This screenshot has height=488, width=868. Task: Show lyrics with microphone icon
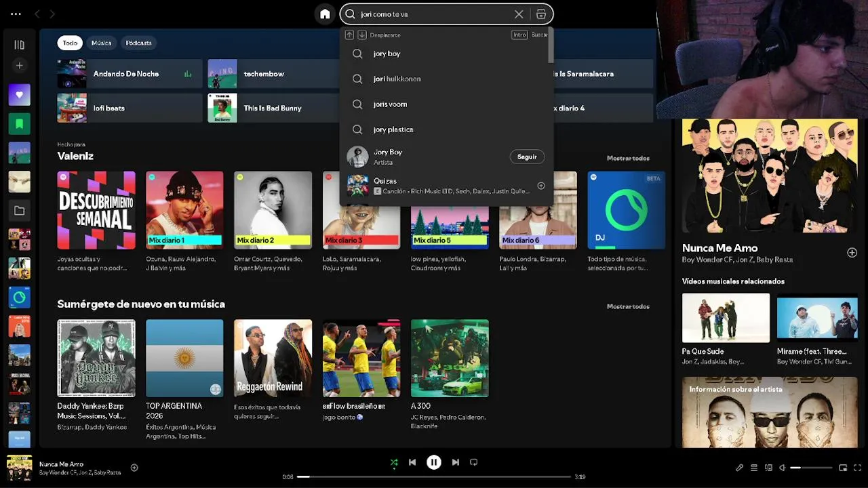tap(740, 468)
